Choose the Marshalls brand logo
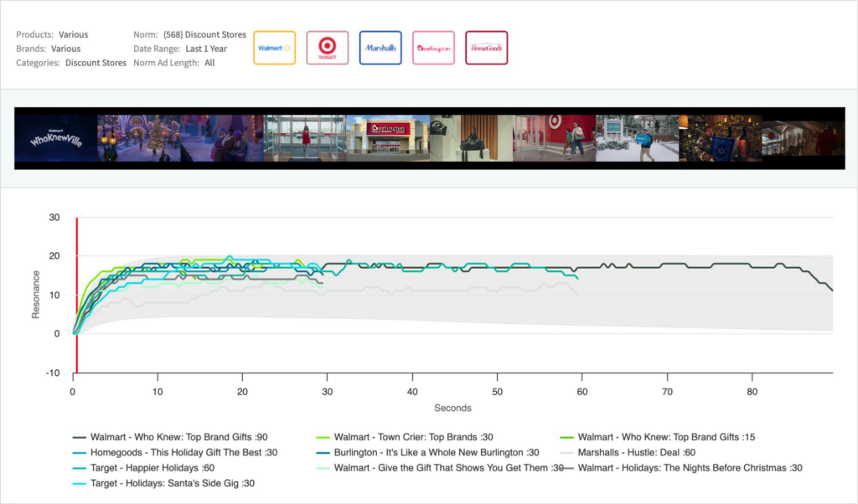858x504 pixels. (380, 49)
